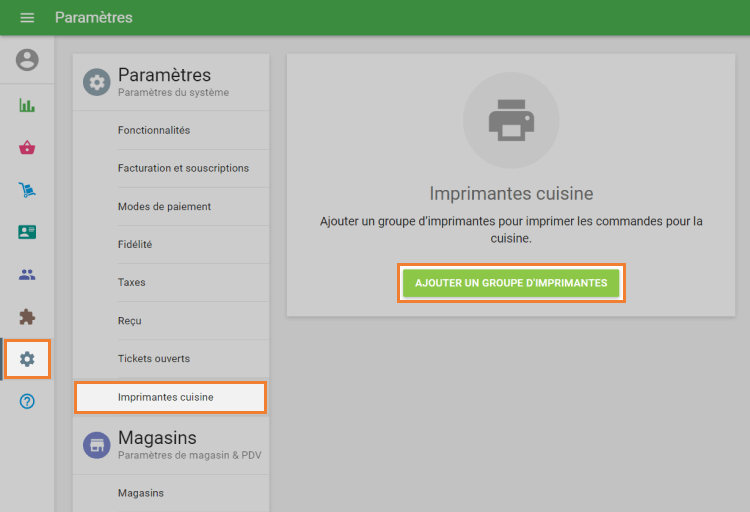This screenshot has width=750, height=512.
Task: Open Reçu settings
Action: (x=130, y=320)
